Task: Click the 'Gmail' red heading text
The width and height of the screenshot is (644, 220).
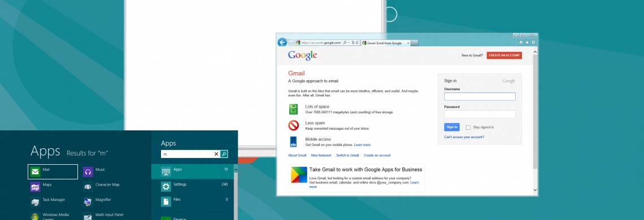Action: click(296, 73)
